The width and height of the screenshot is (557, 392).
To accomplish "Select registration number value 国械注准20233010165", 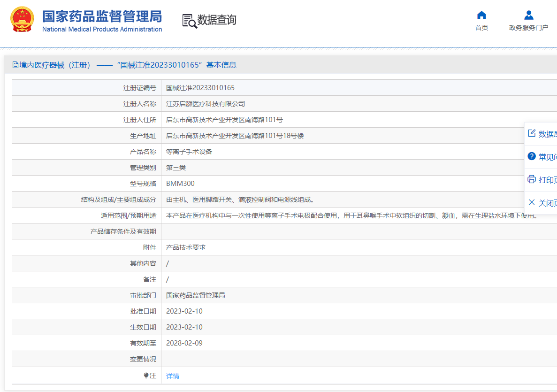I will click(200, 88).
